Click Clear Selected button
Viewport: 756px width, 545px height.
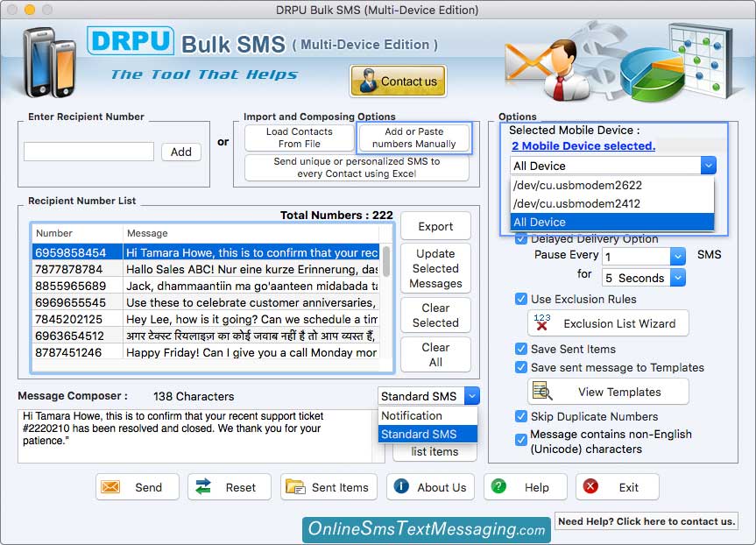435,315
